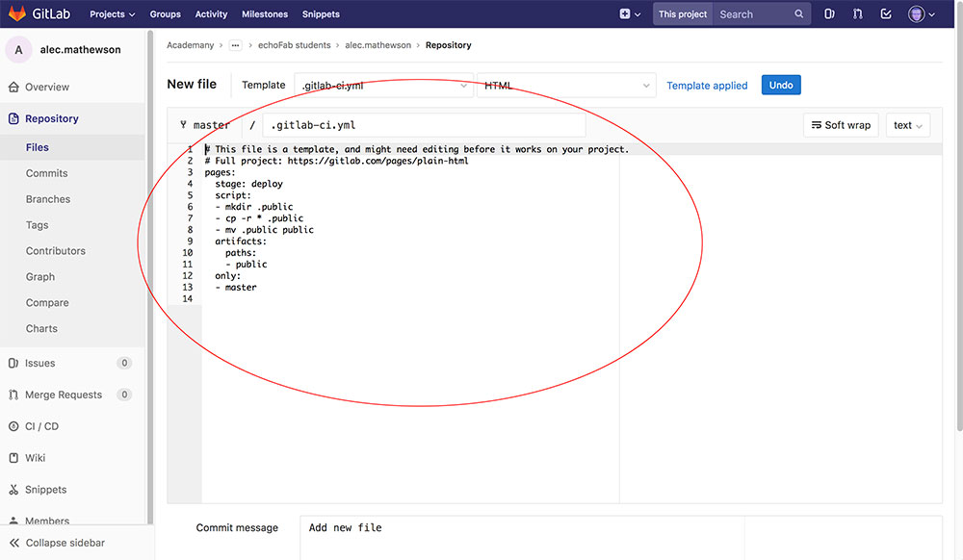963x560 pixels.
Task: Click the Snippets scissors icon
Action: coord(13,490)
